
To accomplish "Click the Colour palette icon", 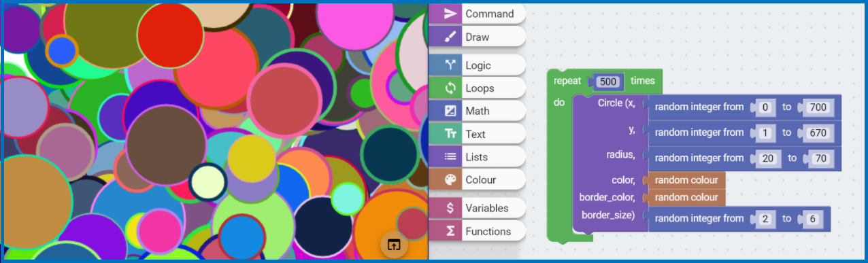I will coord(450,180).
